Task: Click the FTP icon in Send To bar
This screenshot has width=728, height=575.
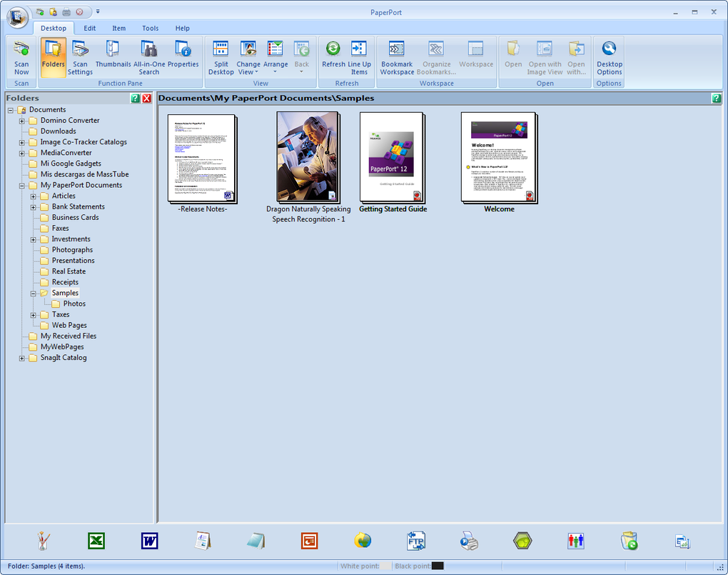Action: pos(416,541)
